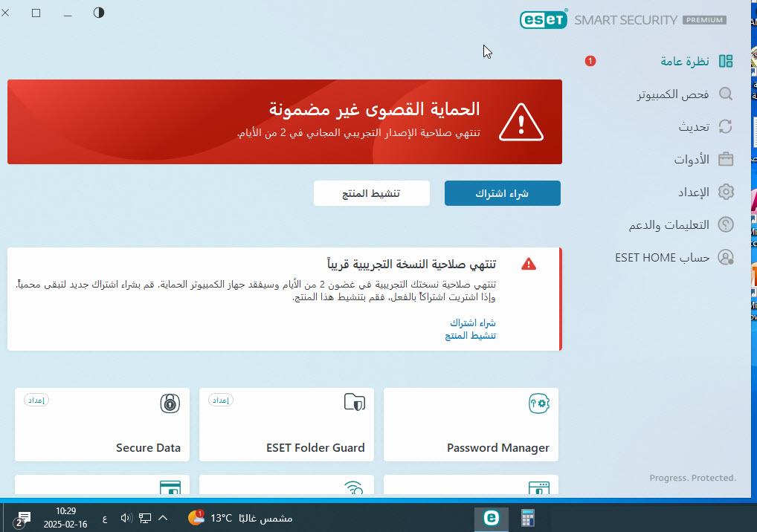Image resolution: width=757 pixels, height=532 pixels.
Task: Open the Secure Data card
Action: [102, 424]
